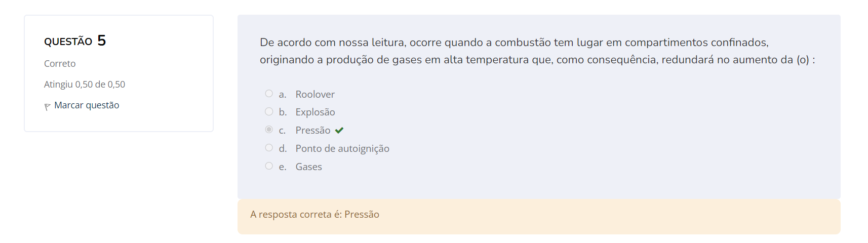This screenshot has width=868, height=243.
Task: Click the second line of the question statement
Action: (537, 60)
